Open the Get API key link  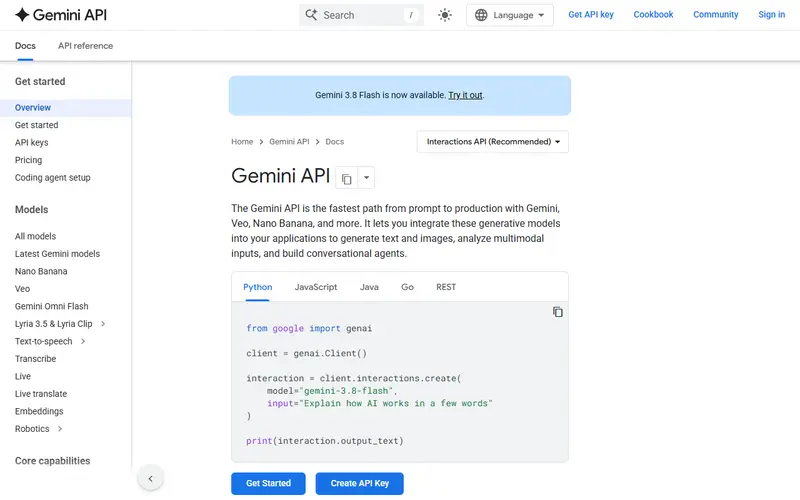pyautogui.click(x=591, y=15)
